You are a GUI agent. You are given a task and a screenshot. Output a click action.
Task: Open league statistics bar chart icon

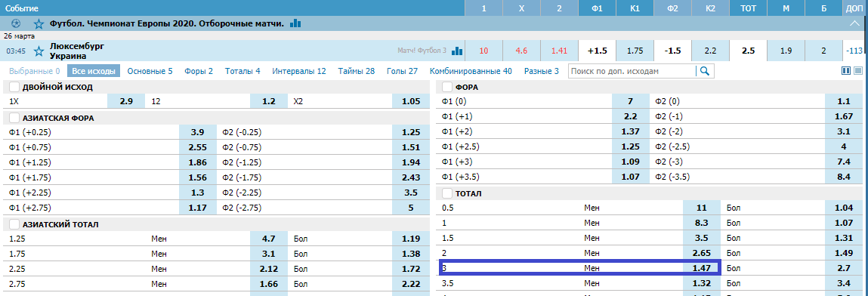pyautogui.click(x=295, y=23)
